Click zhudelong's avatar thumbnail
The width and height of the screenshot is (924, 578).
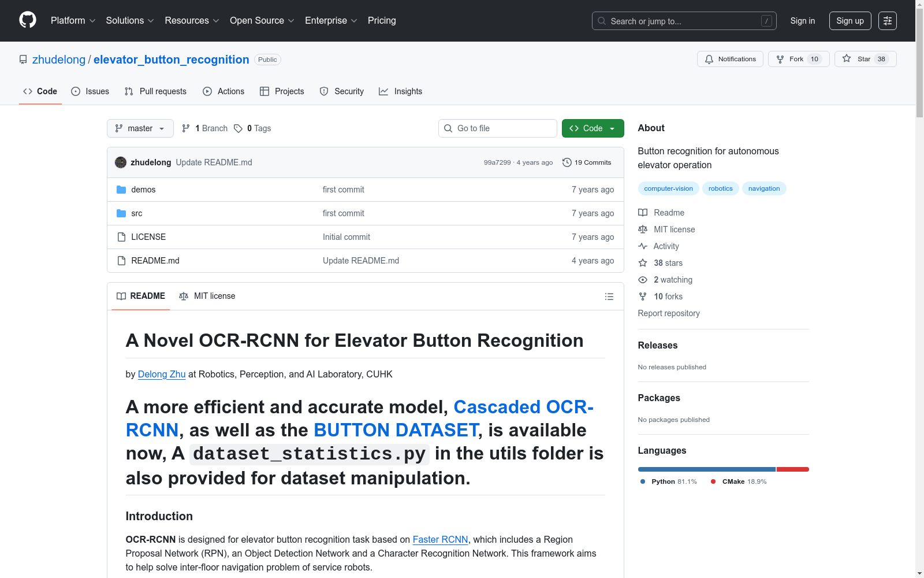point(121,162)
